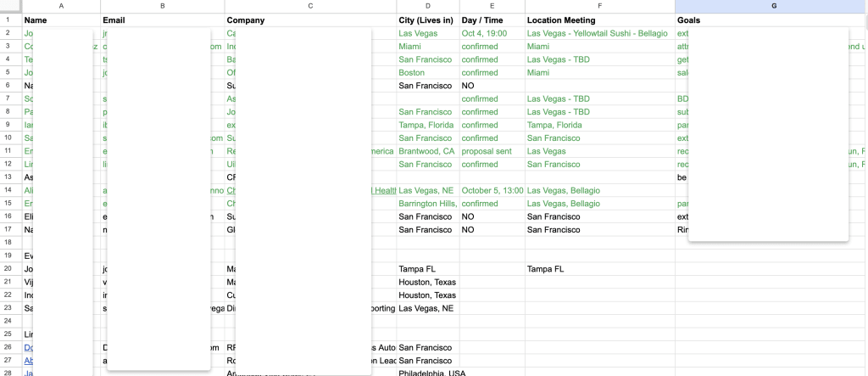This screenshot has width=868, height=376.
Task: Select the "October 5, 13:00" cell
Action: click(492, 190)
